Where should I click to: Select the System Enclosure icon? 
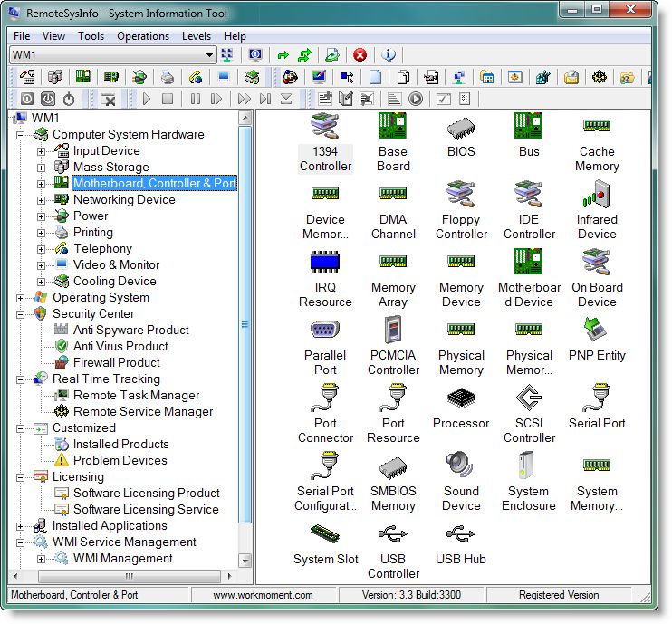pos(529,467)
